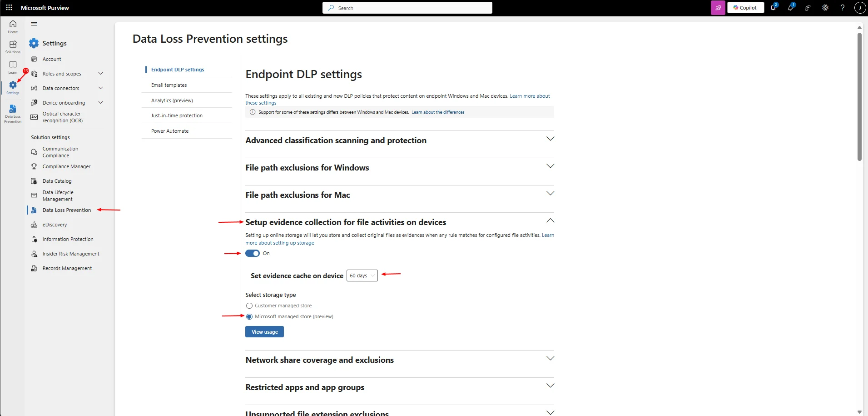Click the Roles and scopes icon
This screenshot has width=868, height=416.
(34, 74)
